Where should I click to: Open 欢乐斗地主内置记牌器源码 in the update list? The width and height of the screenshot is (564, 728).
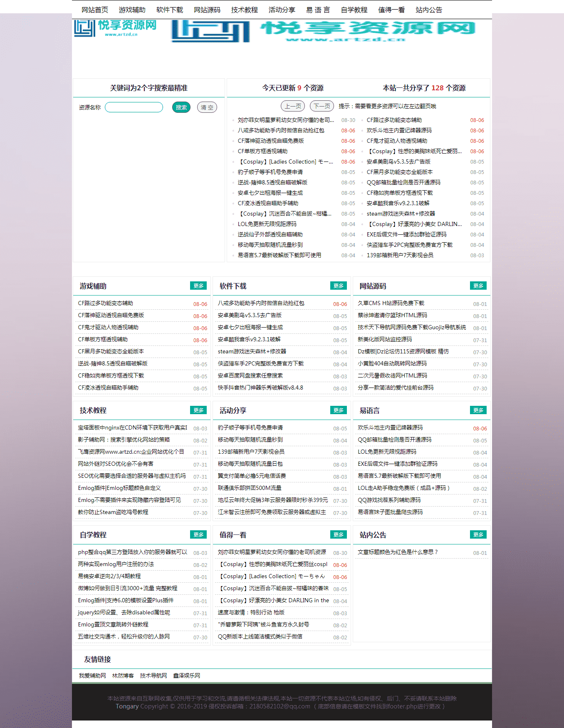point(399,130)
